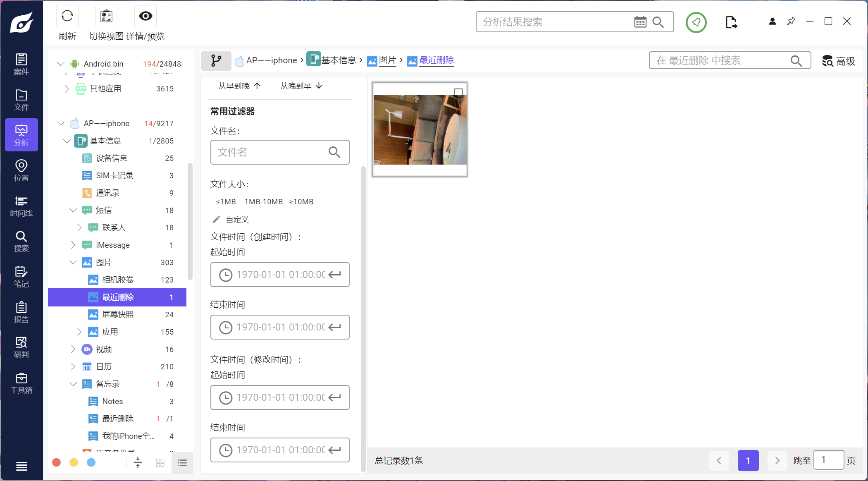Click the 图片 breadcrumb
This screenshot has height=481, width=868.
point(382,60)
